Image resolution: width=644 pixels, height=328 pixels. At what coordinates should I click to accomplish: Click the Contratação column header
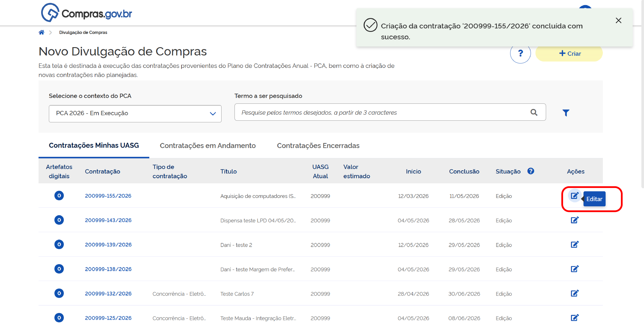click(x=102, y=171)
